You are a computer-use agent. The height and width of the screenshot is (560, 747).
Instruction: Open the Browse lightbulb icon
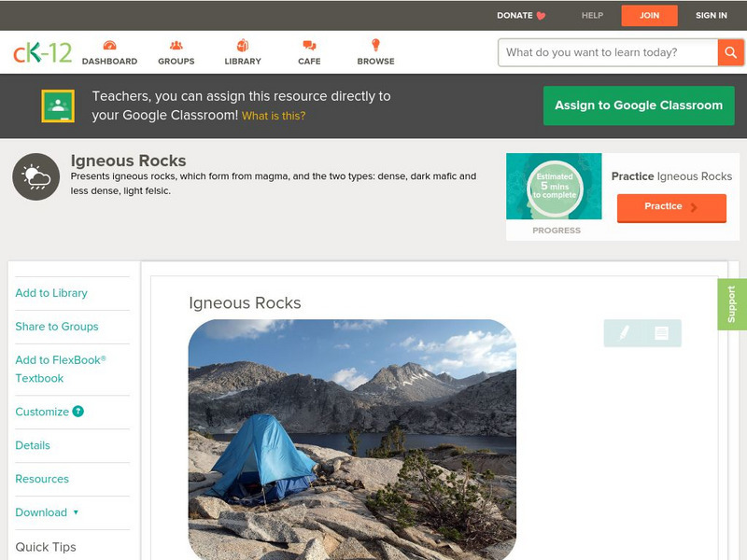click(x=375, y=45)
